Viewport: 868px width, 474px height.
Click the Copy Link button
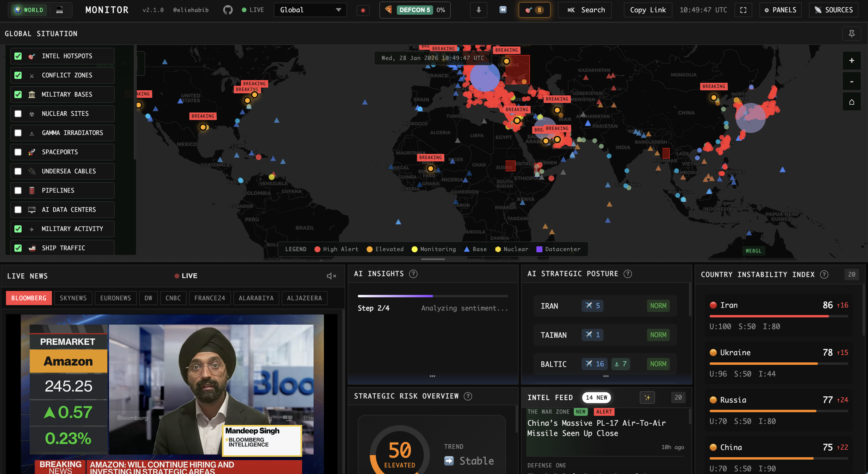click(647, 10)
